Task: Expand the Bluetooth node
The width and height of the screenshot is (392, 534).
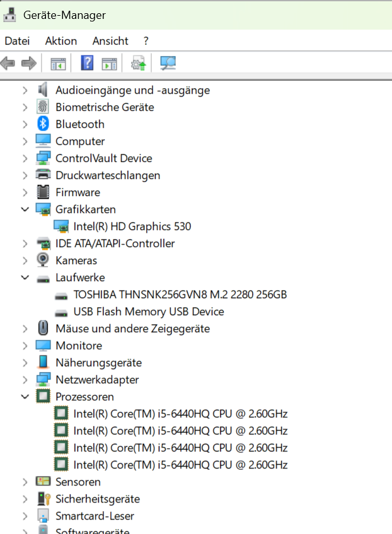Action: point(25,124)
